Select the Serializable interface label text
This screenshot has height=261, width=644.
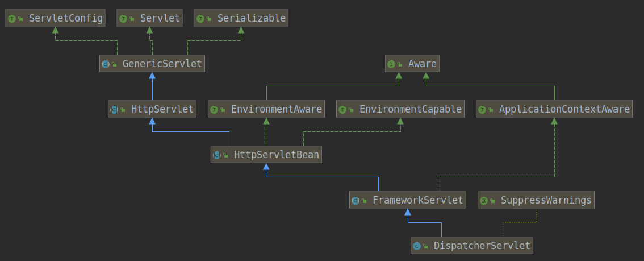251,18
